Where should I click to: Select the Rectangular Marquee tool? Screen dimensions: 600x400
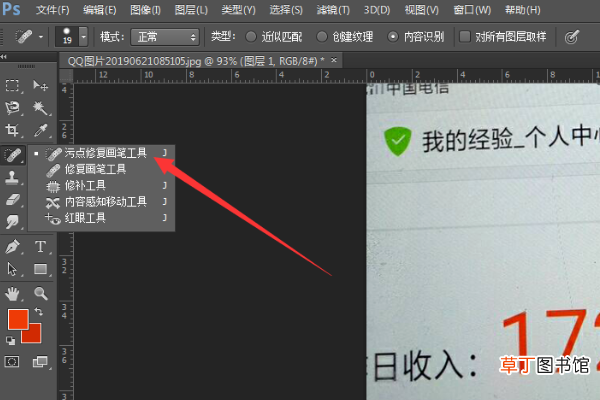12,85
